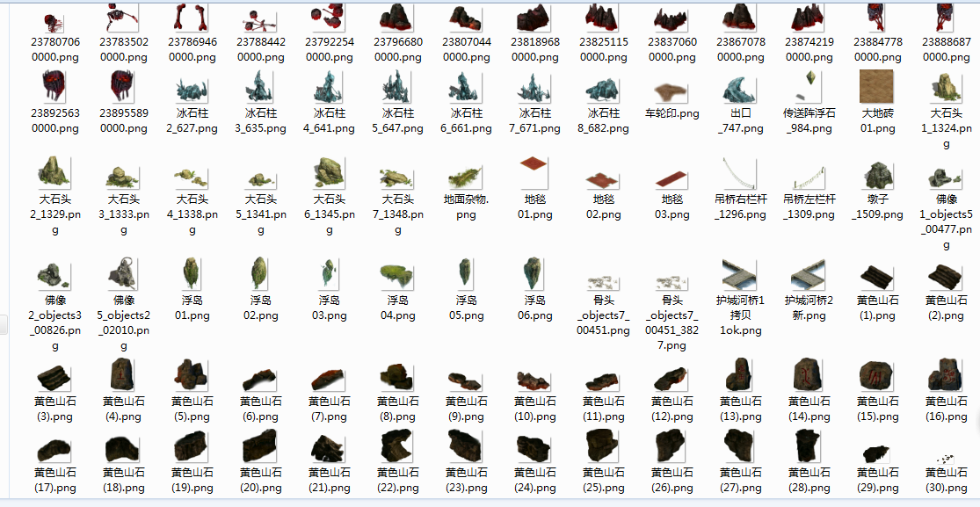This screenshot has width=980, height=507.
Task: Click the 黄色山石(16).png file name
Action: tap(947, 409)
